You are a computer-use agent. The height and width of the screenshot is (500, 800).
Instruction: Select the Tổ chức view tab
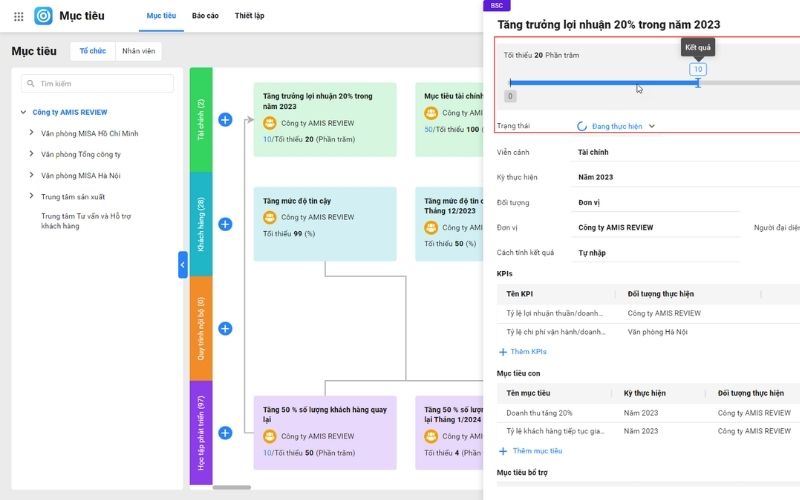[x=93, y=51]
